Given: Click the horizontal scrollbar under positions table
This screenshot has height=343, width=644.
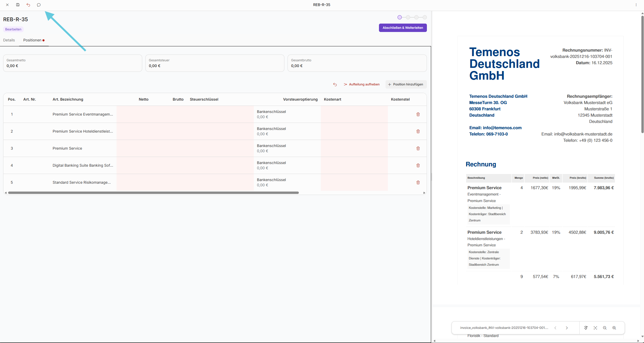Looking at the screenshot, I should coord(153,193).
